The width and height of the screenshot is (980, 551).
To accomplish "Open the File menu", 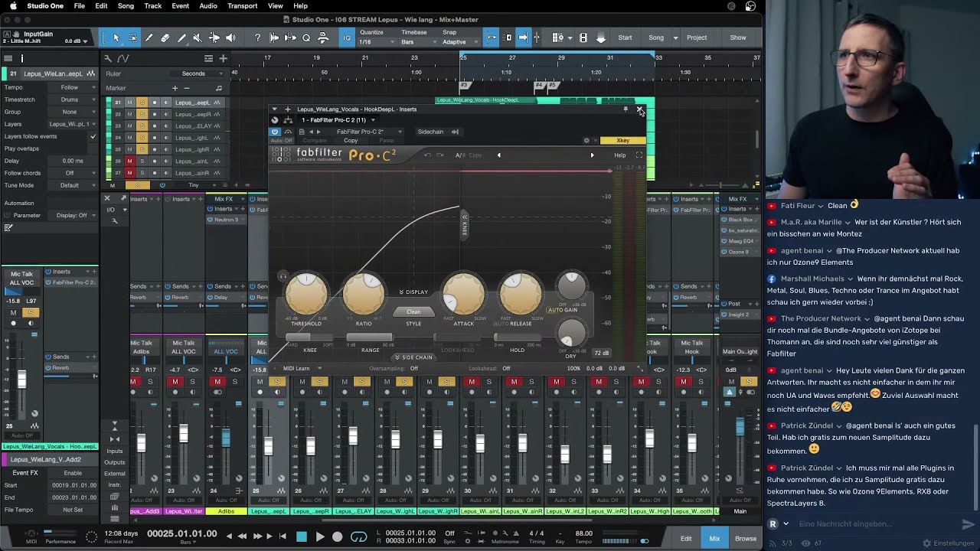I will pos(80,6).
